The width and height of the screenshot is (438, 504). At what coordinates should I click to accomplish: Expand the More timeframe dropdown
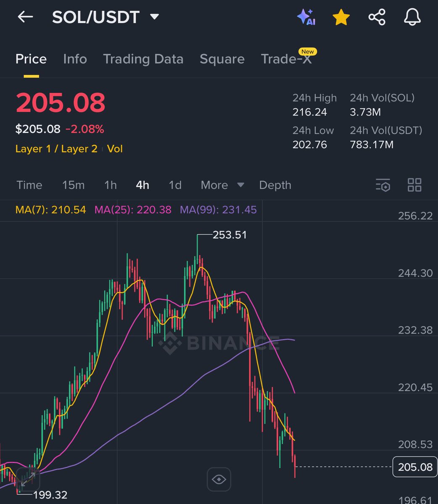click(x=222, y=185)
